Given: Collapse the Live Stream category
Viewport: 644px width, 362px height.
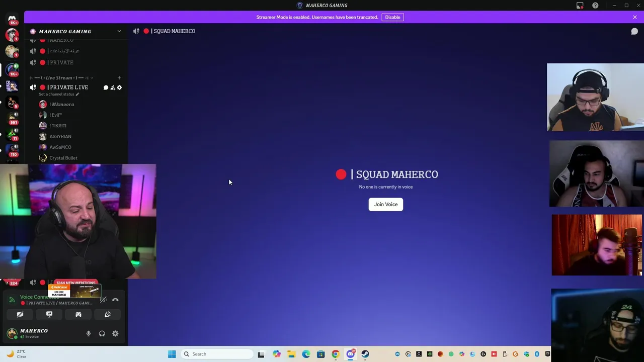Looking at the screenshot, I should coord(60,78).
